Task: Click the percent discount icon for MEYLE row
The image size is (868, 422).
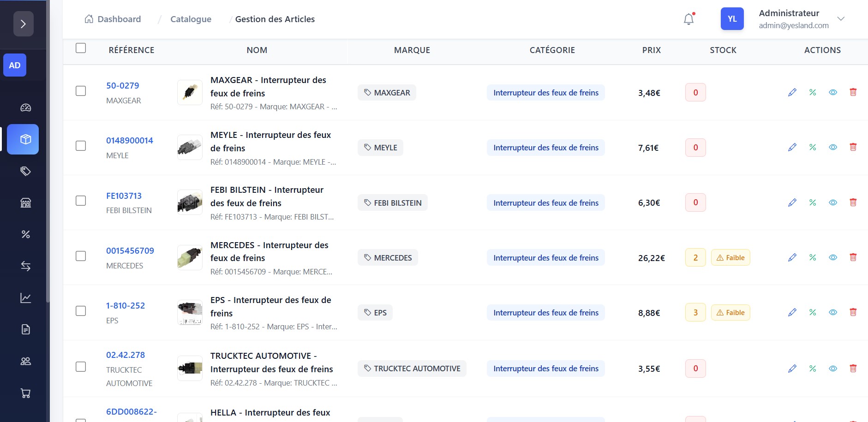Action: [x=812, y=147]
